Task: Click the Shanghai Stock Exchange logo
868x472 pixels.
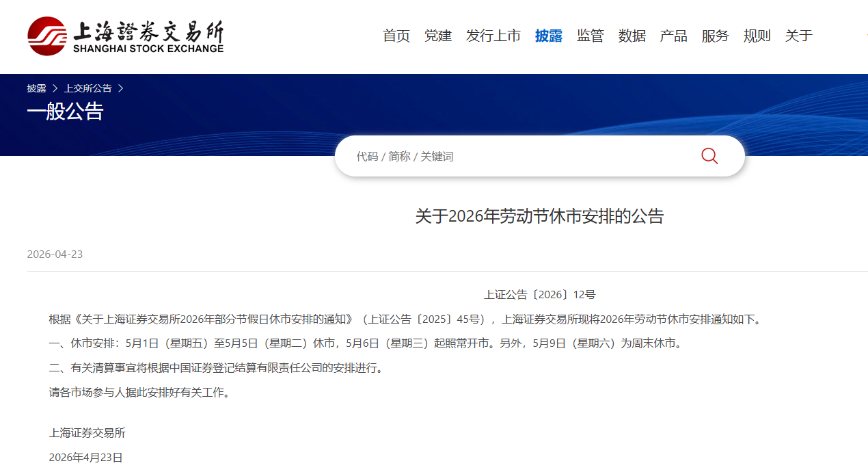Action: click(x=126, y=36)
